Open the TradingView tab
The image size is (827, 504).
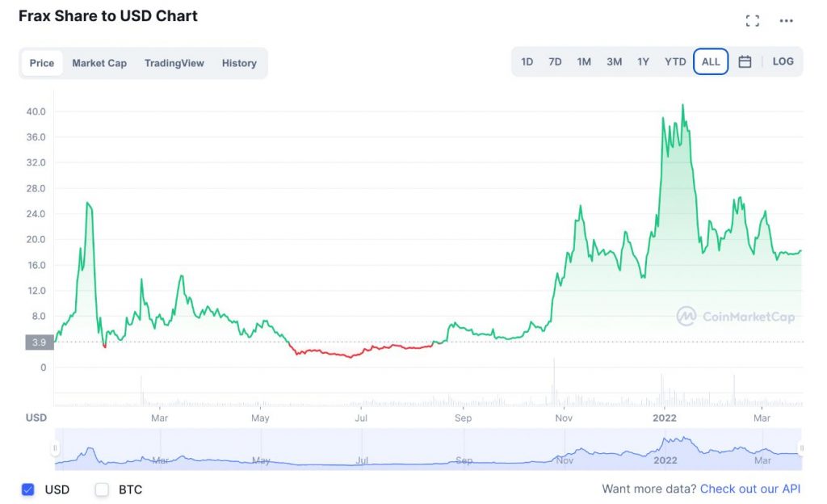coord(174,63)
